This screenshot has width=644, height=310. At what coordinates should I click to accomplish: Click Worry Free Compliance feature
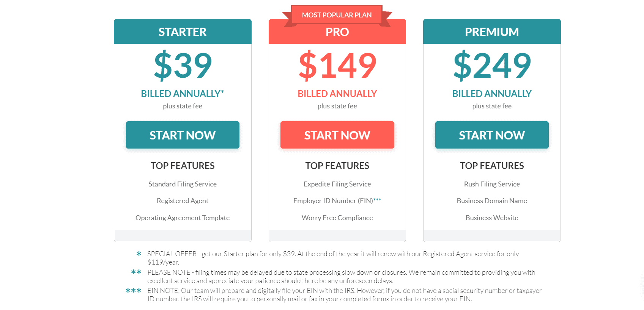tap(337, 218)
